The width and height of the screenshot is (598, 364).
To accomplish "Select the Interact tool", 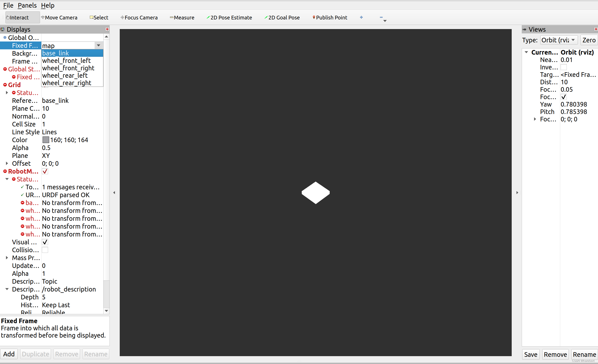I will pyautogui.click(x=22, y=17).
